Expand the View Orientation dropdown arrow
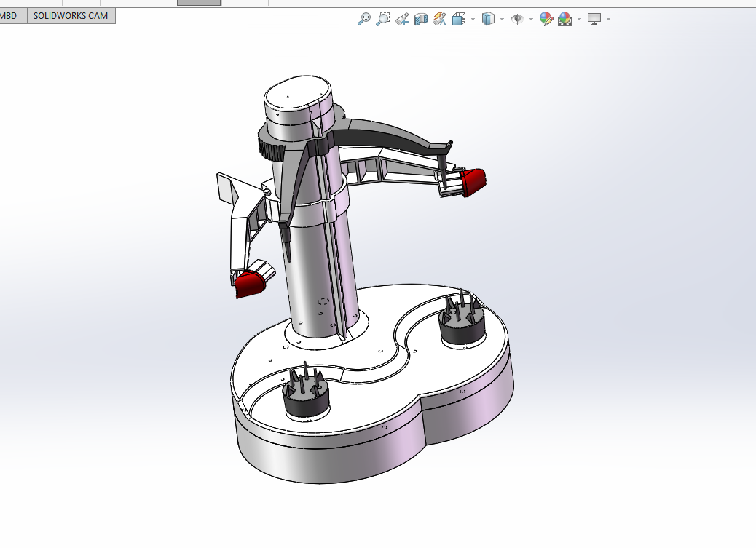Viewport: 756px width, 548px height. (473, 19)
